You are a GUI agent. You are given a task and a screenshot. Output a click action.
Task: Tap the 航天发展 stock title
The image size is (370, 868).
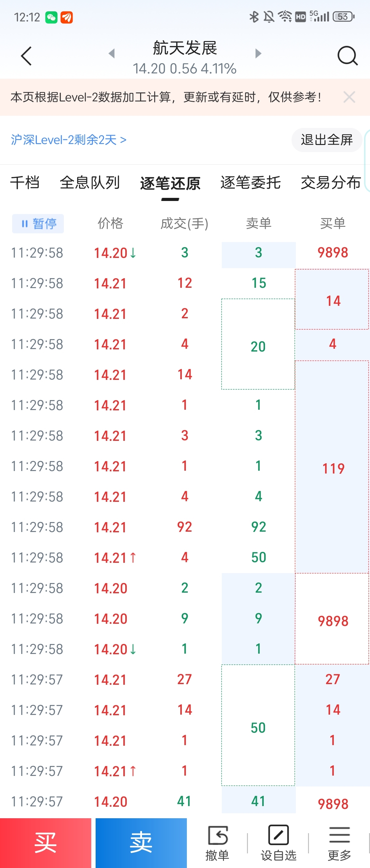[185, 48]
